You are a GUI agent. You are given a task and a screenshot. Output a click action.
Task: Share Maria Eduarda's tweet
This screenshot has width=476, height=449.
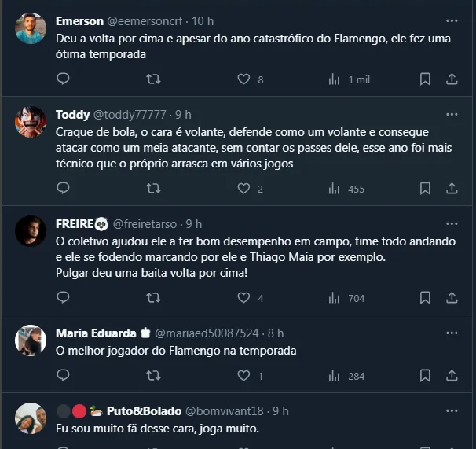point(452,376)
